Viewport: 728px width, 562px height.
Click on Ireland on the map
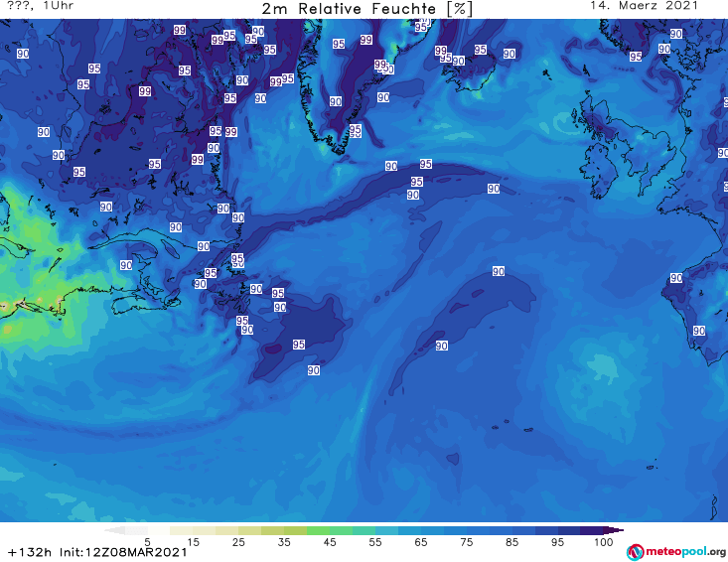coord(598,171)
